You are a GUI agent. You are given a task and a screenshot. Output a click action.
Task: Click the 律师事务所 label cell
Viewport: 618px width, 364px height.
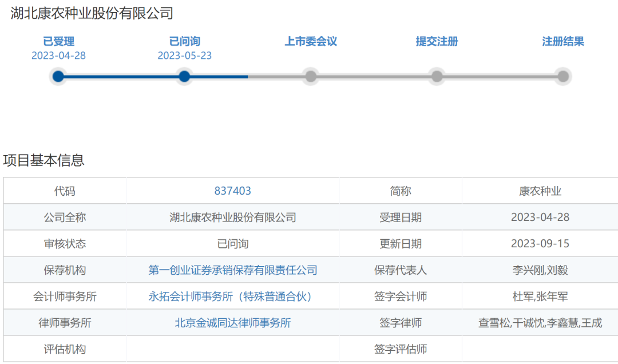pyautogui.click(x=65, y=323)
